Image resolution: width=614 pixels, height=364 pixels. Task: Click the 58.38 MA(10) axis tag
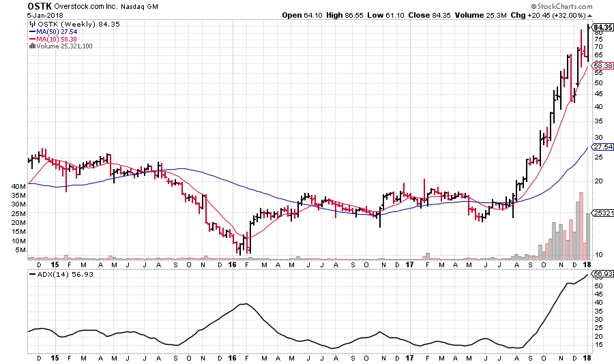602,65
